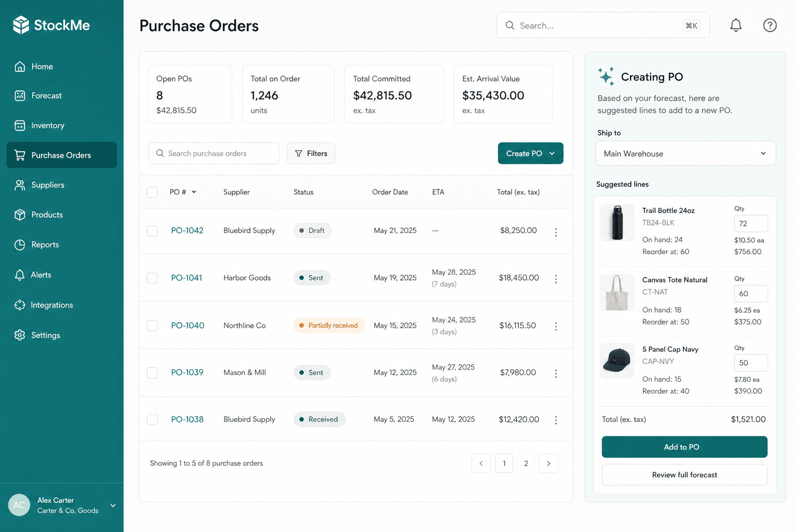Click Trail Bottle quantity field showing 72

(751, 223)
